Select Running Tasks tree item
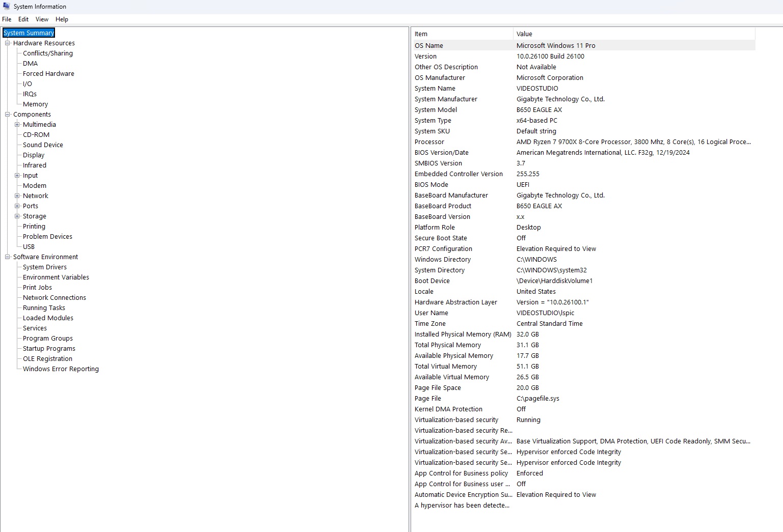783x532 pixels. click(44, 308)
